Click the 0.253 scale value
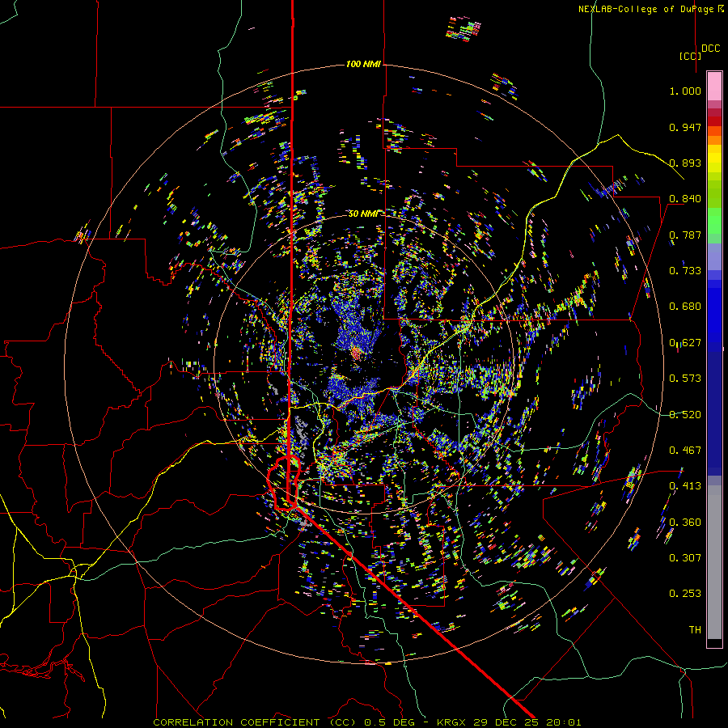The height and width of the screenshot is (728, 728). (685, 594)
